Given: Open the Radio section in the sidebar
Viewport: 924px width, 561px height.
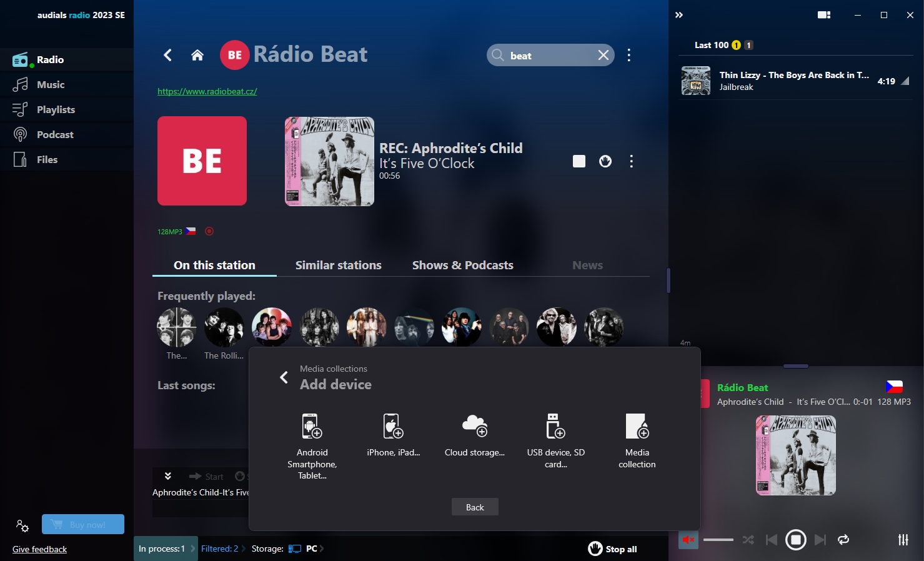Looking at the screenshot, I should (x=66, y=59).
